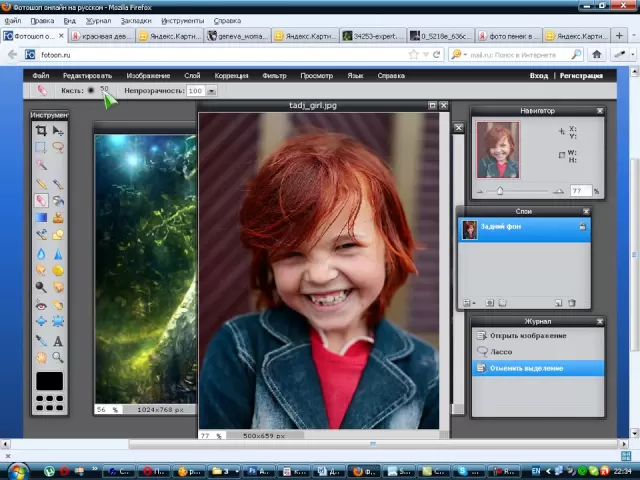This screenshot has height=480, width=640.
Task: Delete layer with the Layers trash icon
Action: [x=572, y=303]
